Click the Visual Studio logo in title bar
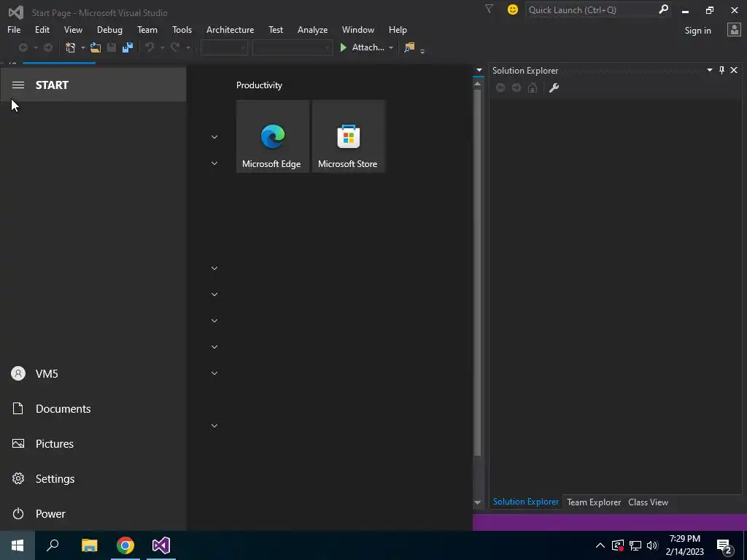 click(x=16, y=12)
